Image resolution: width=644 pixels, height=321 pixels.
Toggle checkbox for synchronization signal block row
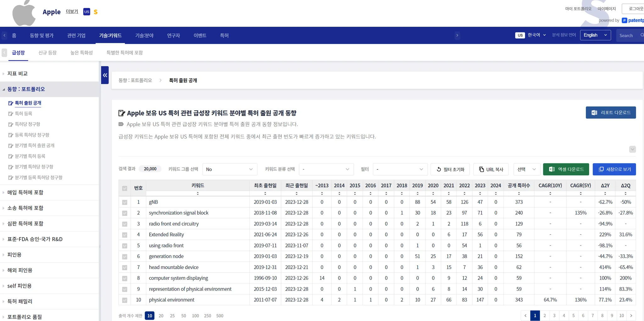125,213
